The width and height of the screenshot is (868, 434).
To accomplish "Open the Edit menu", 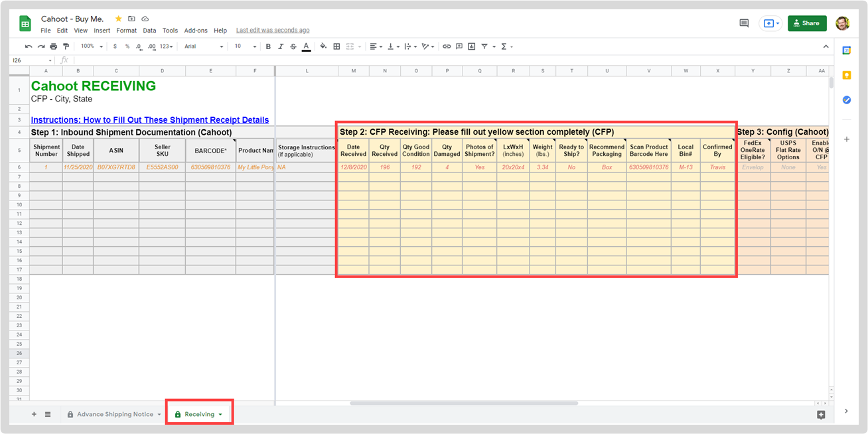I will tap(62, 31).
